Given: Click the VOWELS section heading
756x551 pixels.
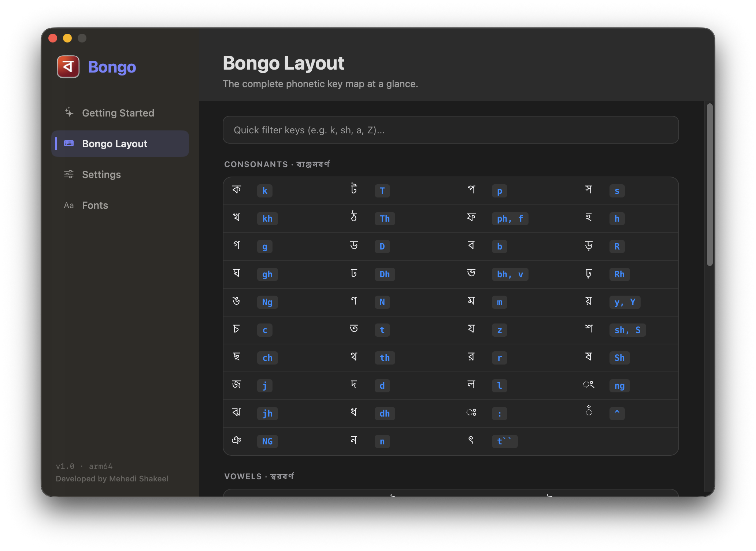Looking at the screenshot, I should (x=259, y=476).
